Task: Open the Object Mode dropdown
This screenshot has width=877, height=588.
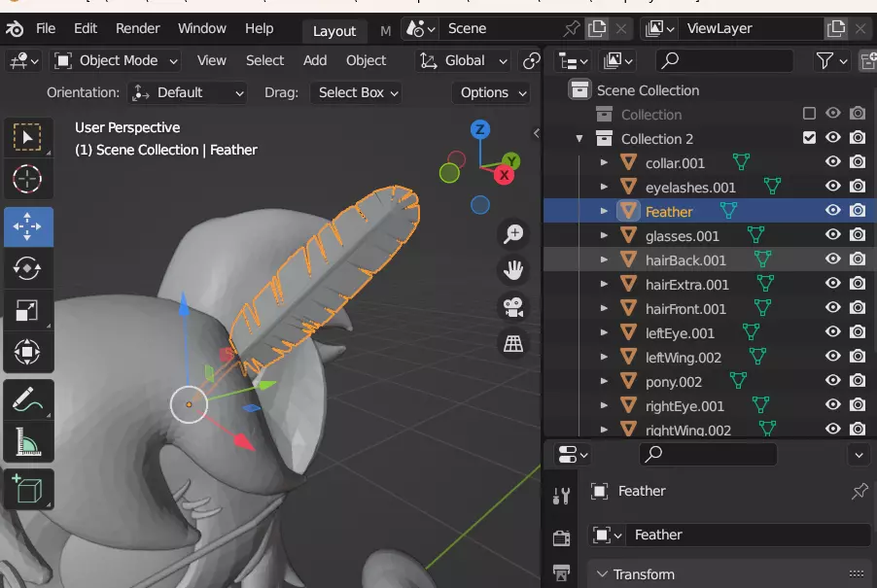Action: point(117,60)
